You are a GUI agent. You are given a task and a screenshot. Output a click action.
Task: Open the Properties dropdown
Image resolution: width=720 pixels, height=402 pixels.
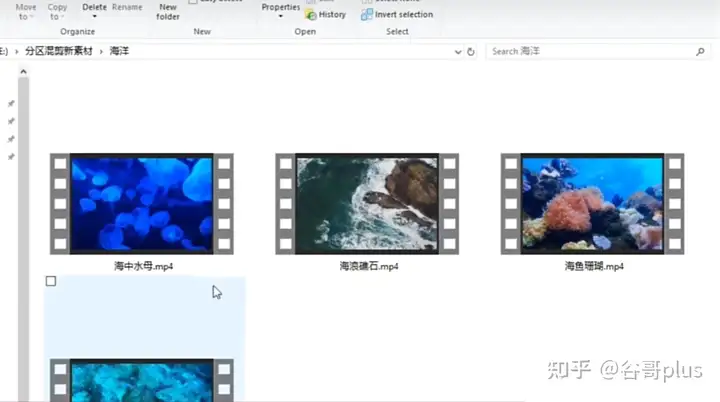[x=281, y=11]
